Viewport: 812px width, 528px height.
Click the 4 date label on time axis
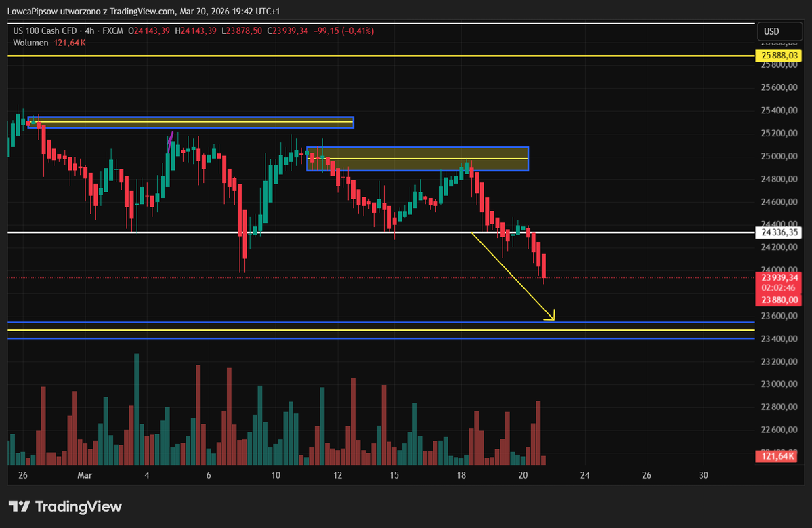[147, 475]
